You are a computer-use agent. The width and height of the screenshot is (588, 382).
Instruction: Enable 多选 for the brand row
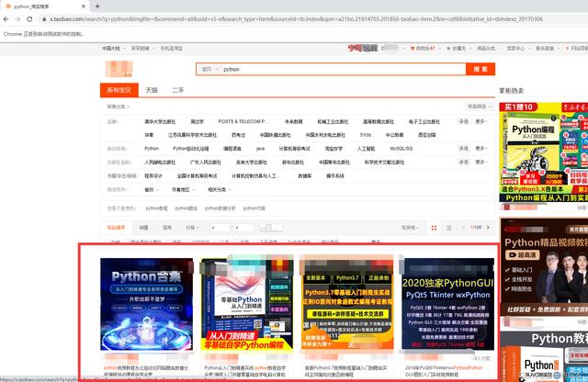click(x=463, y=121)
